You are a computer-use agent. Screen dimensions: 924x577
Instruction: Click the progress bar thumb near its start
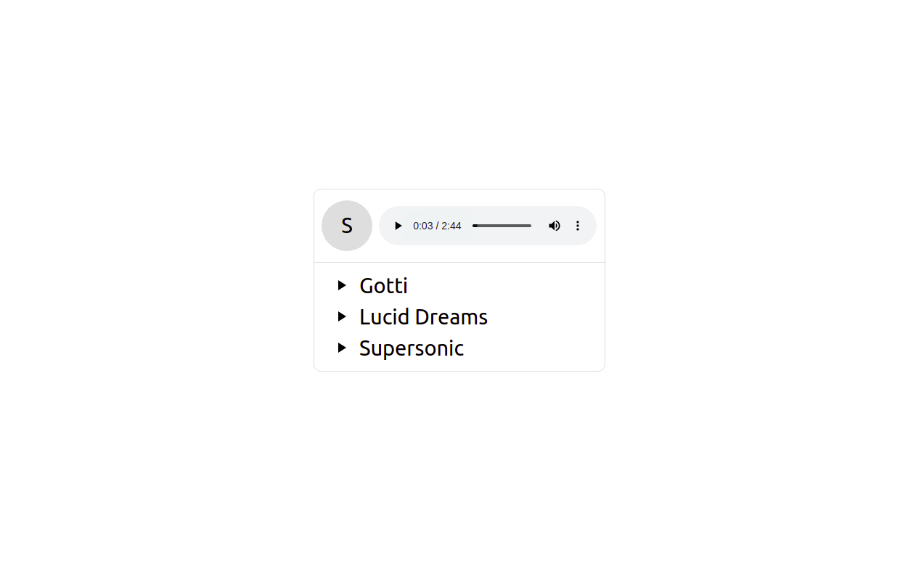click(x=475, y=226)
